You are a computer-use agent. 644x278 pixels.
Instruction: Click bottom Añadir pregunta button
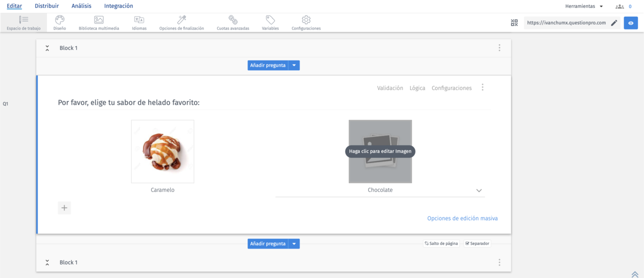click(268, 244)
